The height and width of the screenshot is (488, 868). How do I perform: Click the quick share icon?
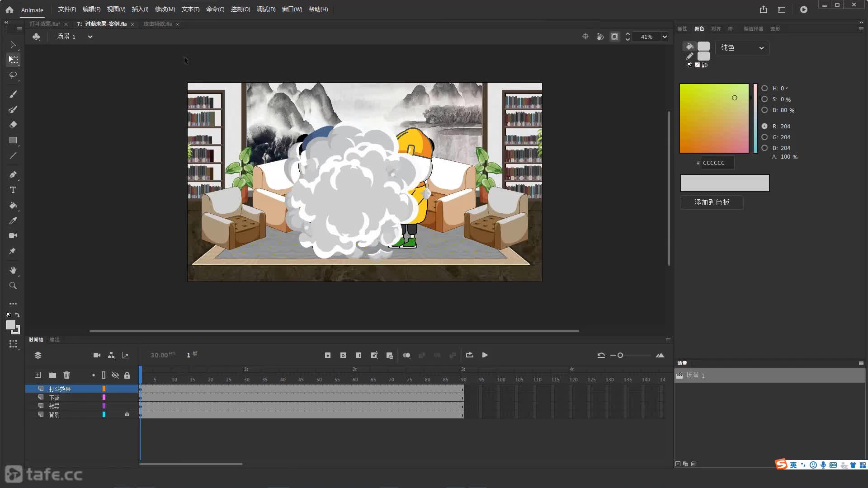[764, 9]
